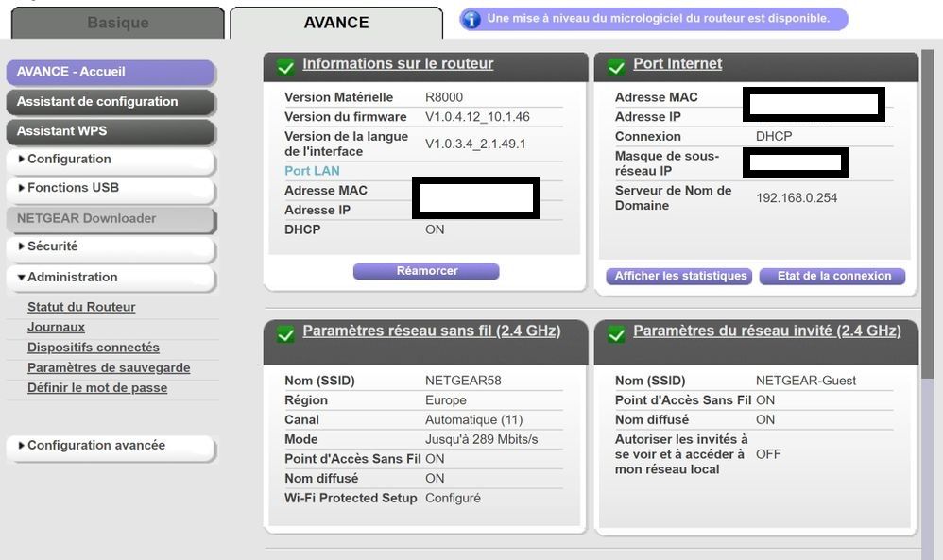
Task: Click Région value Europe
Action: click(446, 400)
